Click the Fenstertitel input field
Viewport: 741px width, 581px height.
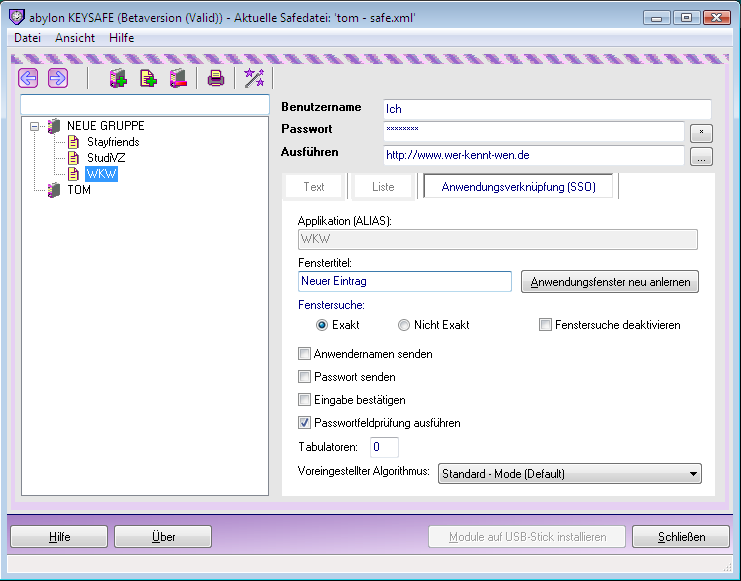405,281
